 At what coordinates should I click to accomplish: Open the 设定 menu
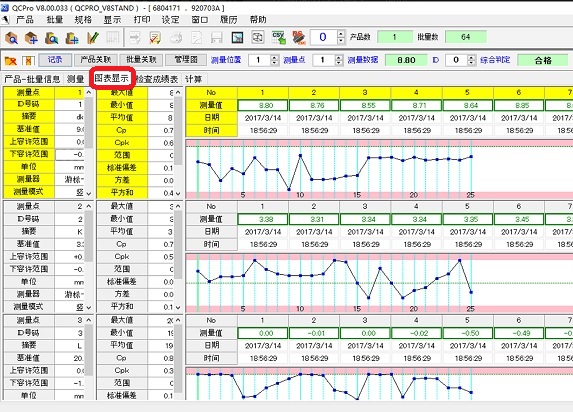click(171, 20)
